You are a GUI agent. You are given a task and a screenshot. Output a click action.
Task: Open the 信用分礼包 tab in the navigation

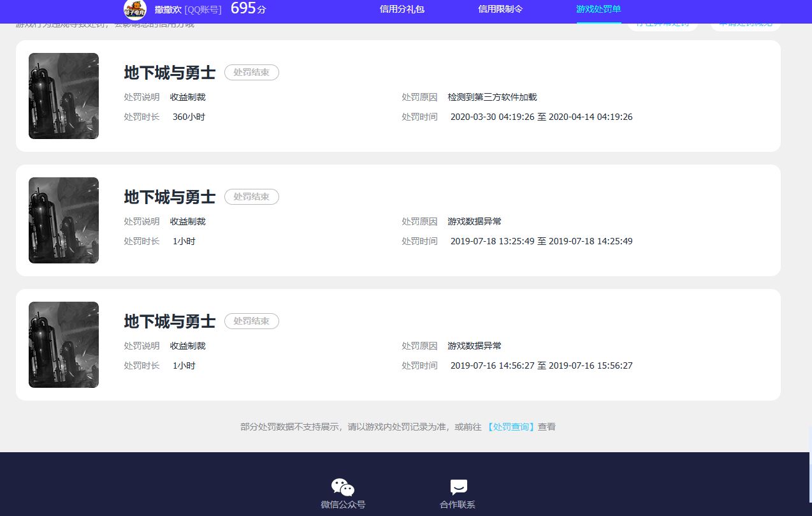click(402, 10)
